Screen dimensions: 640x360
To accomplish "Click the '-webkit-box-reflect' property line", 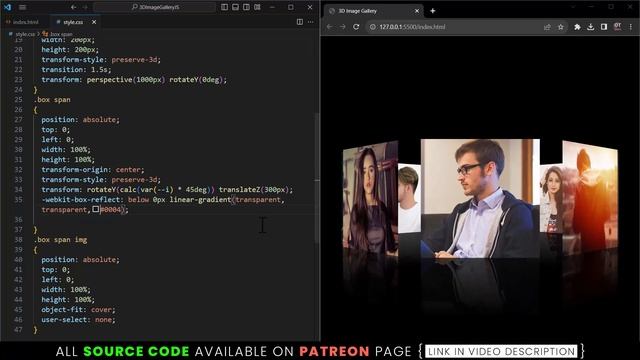I will [x=163, y=200].
